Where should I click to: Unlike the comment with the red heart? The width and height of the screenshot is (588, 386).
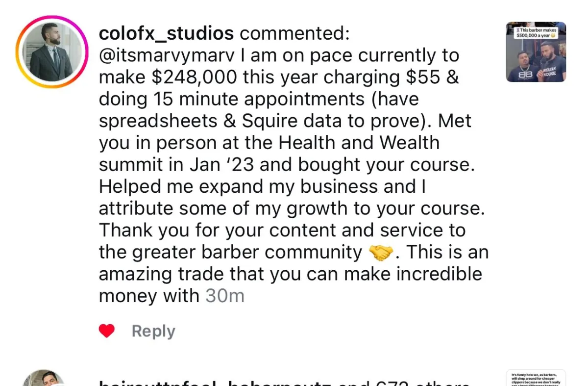pyautogui.click(x=106, y=332)
